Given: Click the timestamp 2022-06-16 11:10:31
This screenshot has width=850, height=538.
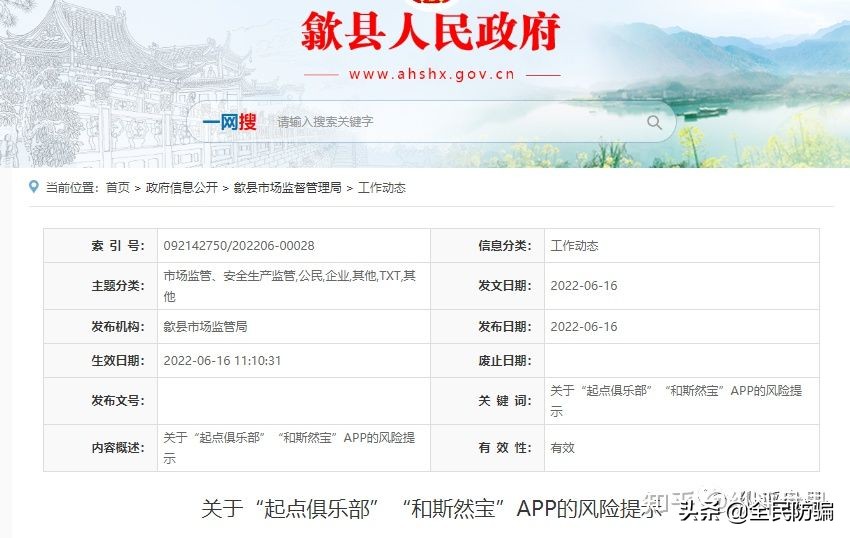Looking at the screenshot, I should tap(222, 361).
